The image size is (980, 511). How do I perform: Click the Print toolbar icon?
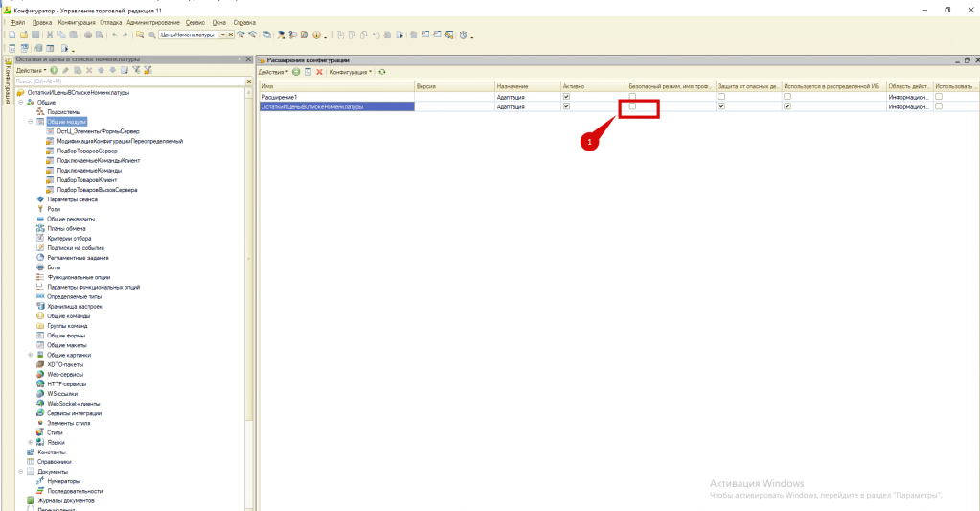point(88,35)
